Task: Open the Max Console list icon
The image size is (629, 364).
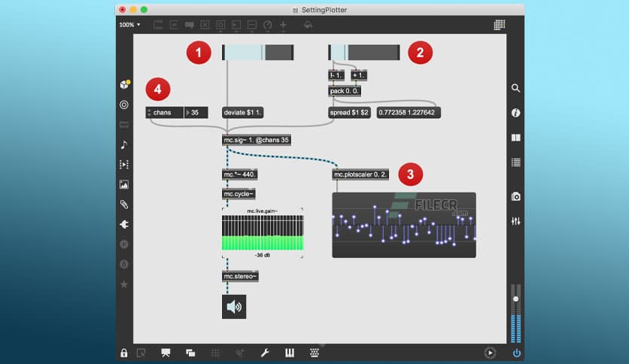Action: [516, 162]
